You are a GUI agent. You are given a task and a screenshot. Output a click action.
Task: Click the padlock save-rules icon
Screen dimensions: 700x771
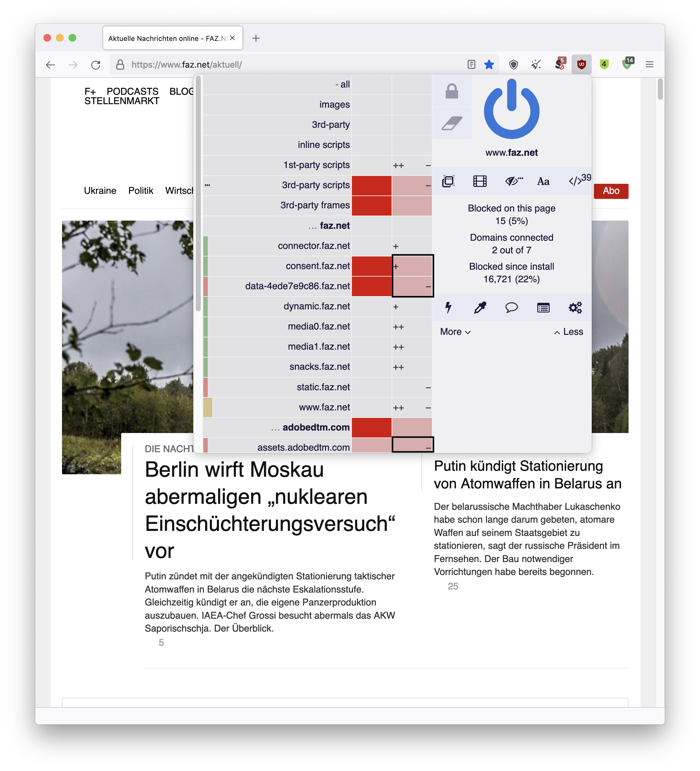point(452,91)
